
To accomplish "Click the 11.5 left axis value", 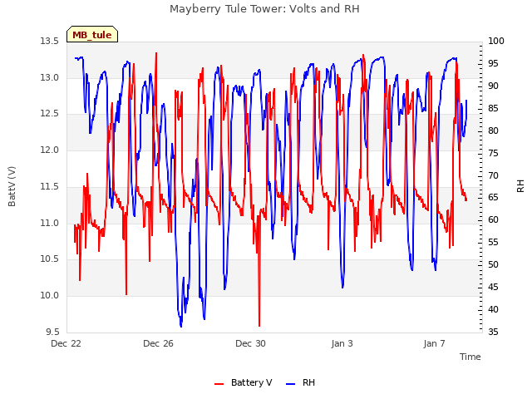I will (50, 186).
